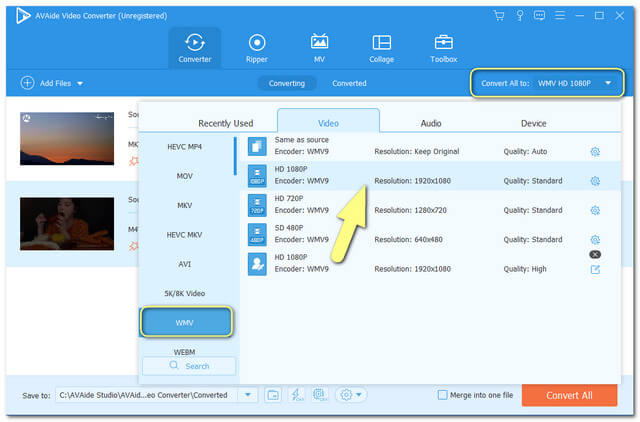The width and height of the screenshot is (640, 422).
Task: Edit the custom HD 1080P High profile
Action: coord(595,269)
